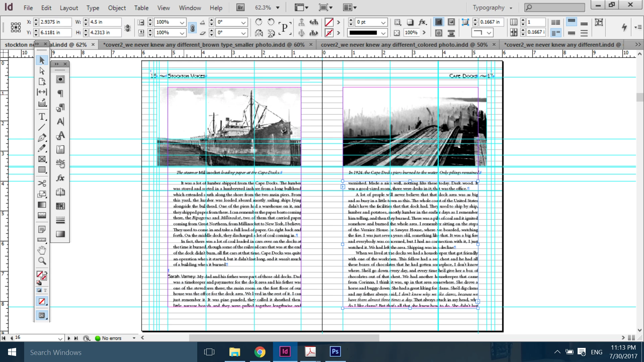This screenshot has height=362, width=644.
Task: Open the stroke weight dropdown
Action: pos(383,22)
